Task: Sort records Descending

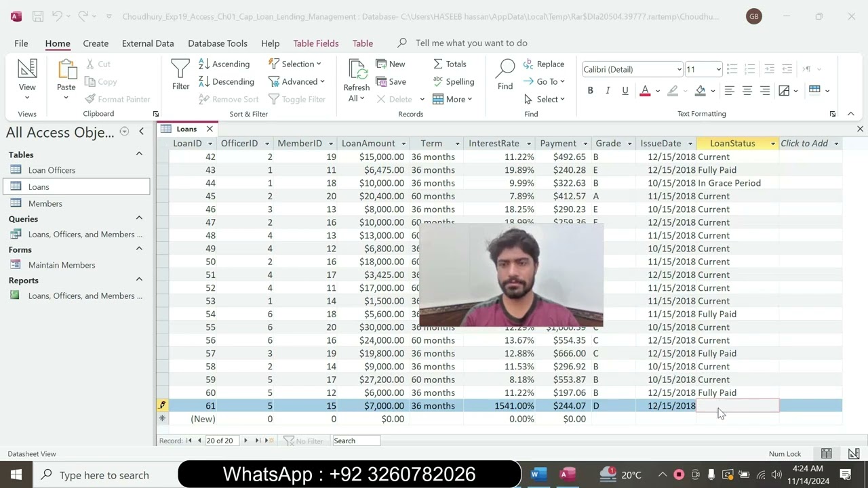Action: [x=226, y=81]
